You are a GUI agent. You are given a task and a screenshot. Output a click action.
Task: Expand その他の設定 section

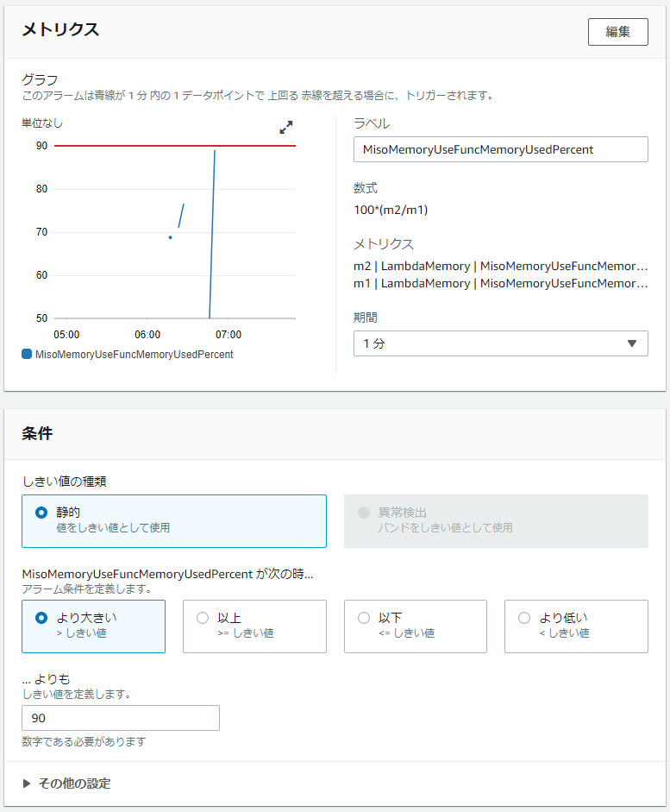click(66, 784)
